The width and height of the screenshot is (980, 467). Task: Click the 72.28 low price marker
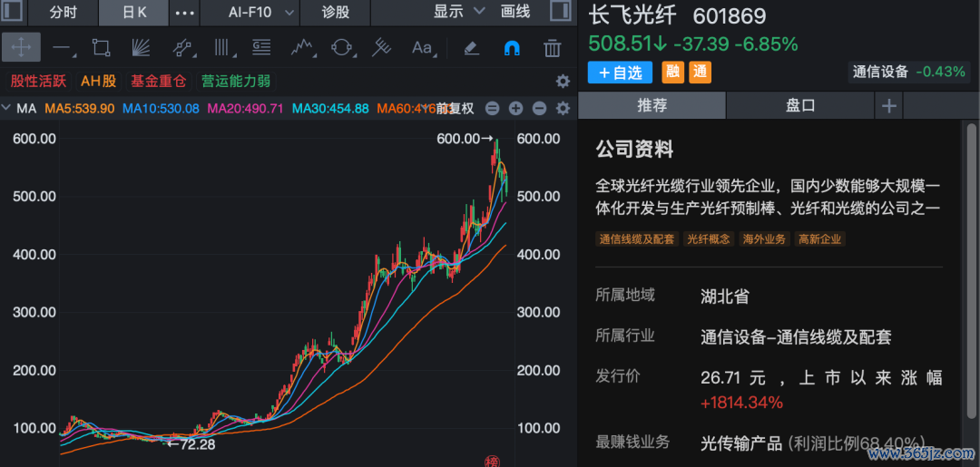191,445
